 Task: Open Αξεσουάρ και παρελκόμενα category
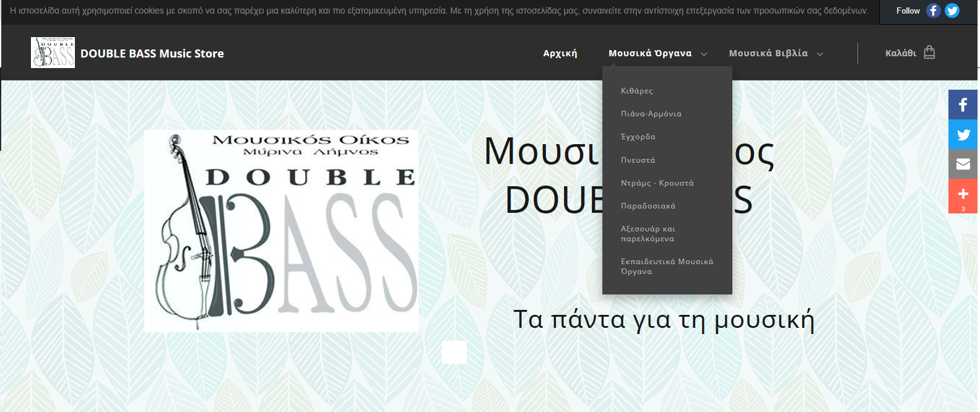[x=648, y=234]
